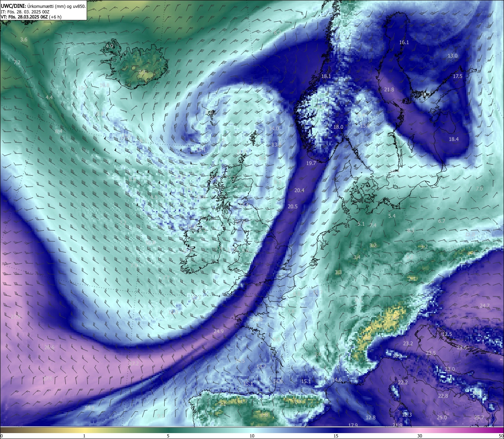Viewport: 504px width, 439px height.
Task: Click the 4.4 value on the map
Action: pos(49,97)
